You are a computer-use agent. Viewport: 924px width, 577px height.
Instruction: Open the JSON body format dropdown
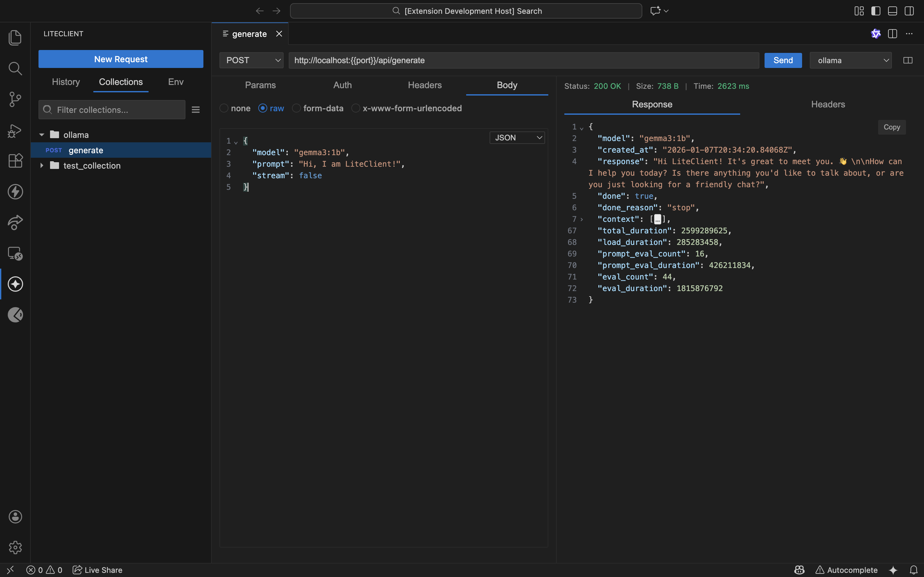tap(517, 138)
